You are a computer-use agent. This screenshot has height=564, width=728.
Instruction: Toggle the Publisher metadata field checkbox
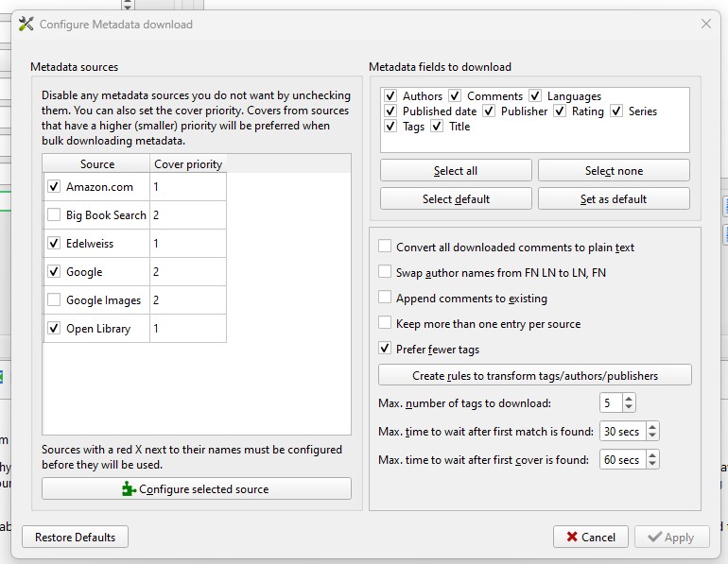tap(489, 111)
